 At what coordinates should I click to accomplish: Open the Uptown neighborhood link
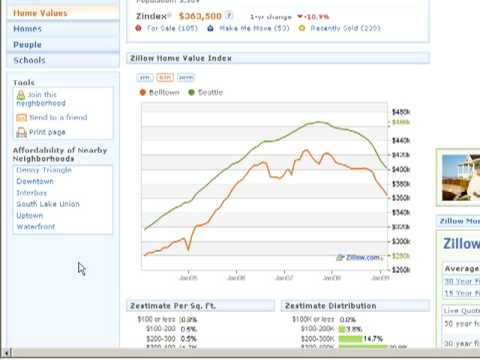30,216
